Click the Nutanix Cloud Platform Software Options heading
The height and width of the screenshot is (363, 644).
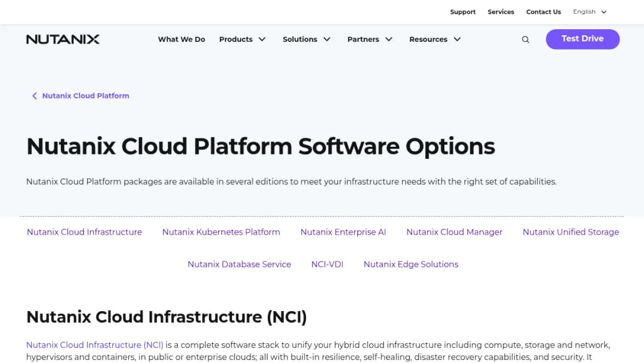click(x=261, y=146)
